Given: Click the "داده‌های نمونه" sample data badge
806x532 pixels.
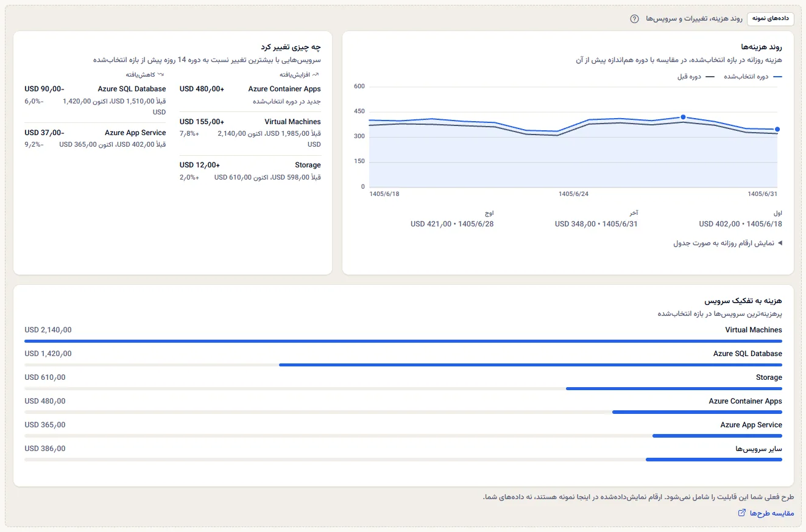Looking at the screenshot, I should click(771, 18).
